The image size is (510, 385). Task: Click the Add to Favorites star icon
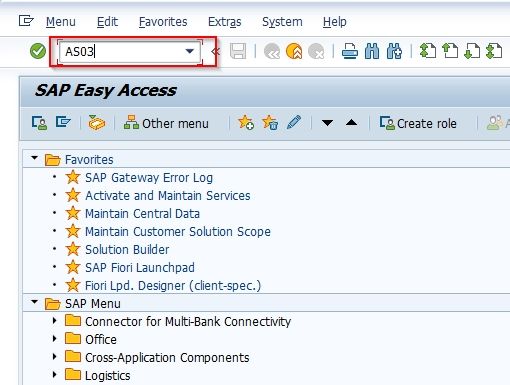(x=246, y=123)
